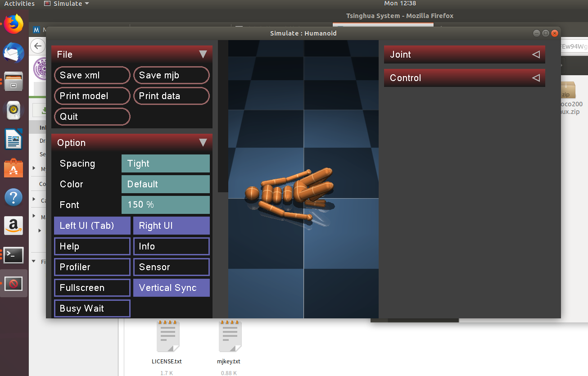Enable the Info overlay
The height and width of the screenshot is (376, 588).
(x=171, y=246)
